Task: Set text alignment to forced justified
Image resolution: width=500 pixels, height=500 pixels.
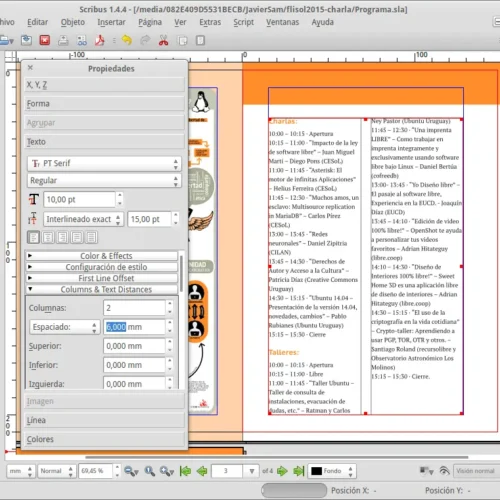Action: coord(92,237)
